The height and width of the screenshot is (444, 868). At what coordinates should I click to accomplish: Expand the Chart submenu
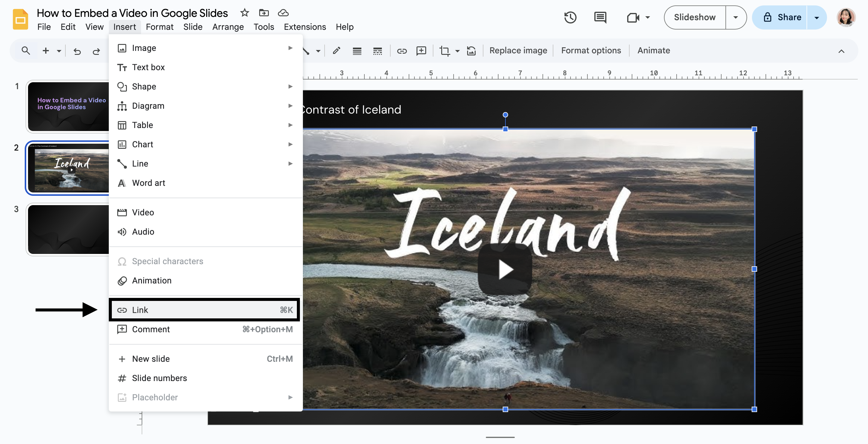(206, 144)
